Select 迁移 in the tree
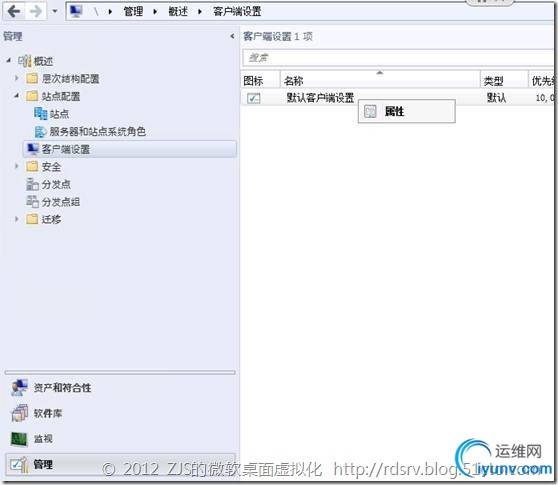558x485 pixels. [51, 219]
